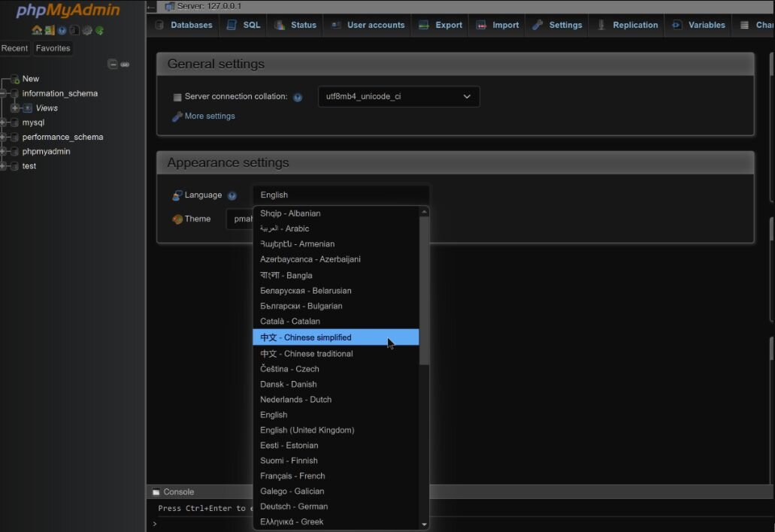Choose 'Deutsch - German' in language list
The image size is (775, 532).
(x=294, y=506)
